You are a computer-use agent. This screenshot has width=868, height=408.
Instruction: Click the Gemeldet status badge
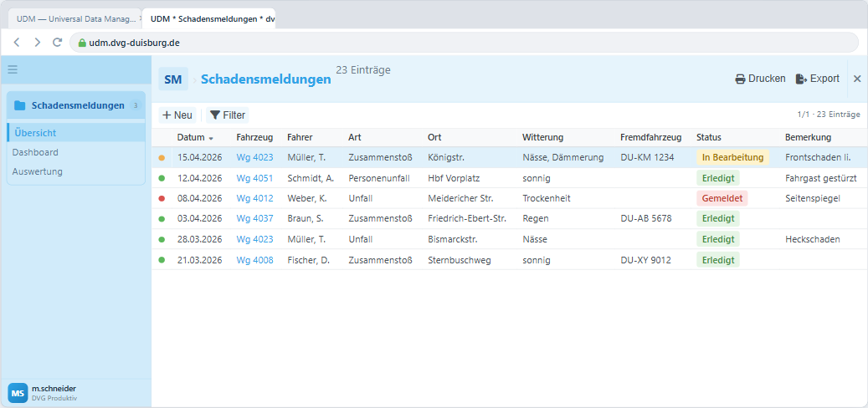click(722, 198)
